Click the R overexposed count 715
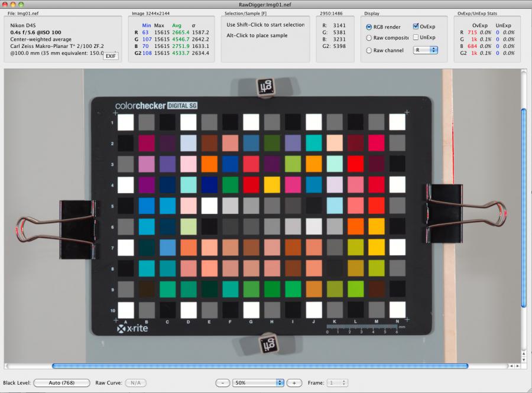This screenshot has width=532, height=393. 472,33
